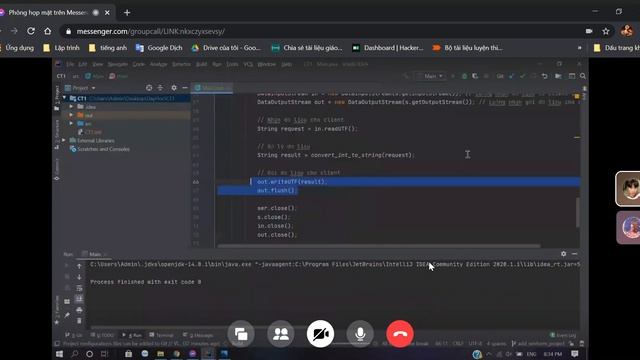Open the Lập trình bookmark folder
The height and width of the screenshot is (360, 640).
[61, 48]
